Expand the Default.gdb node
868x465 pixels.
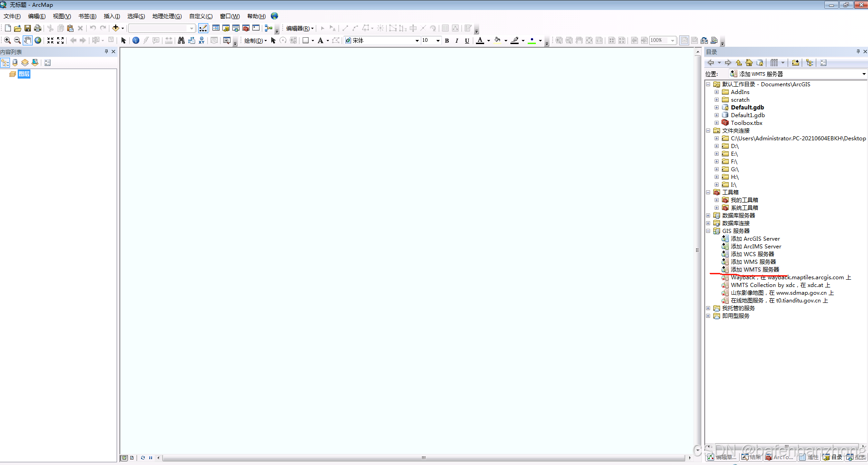pyautogui.click(x=716, y=107)
